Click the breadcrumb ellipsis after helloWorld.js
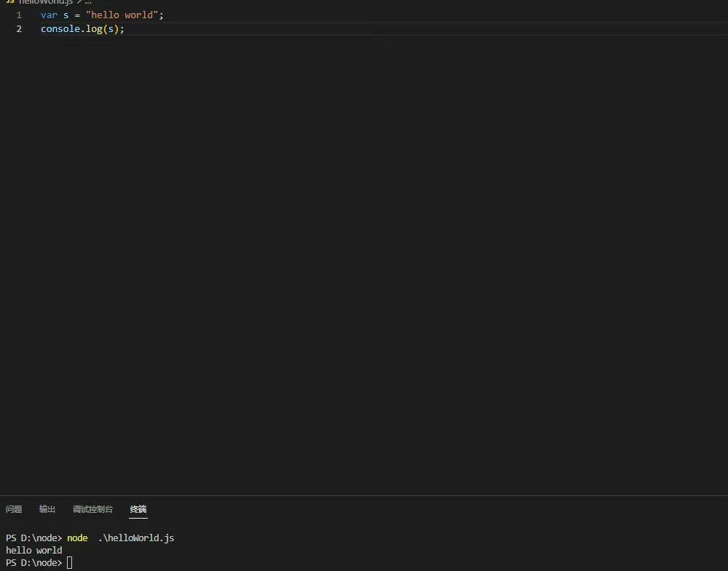Image resolution: width=728 pixels, height=571 pixels. tap(88, 2)
